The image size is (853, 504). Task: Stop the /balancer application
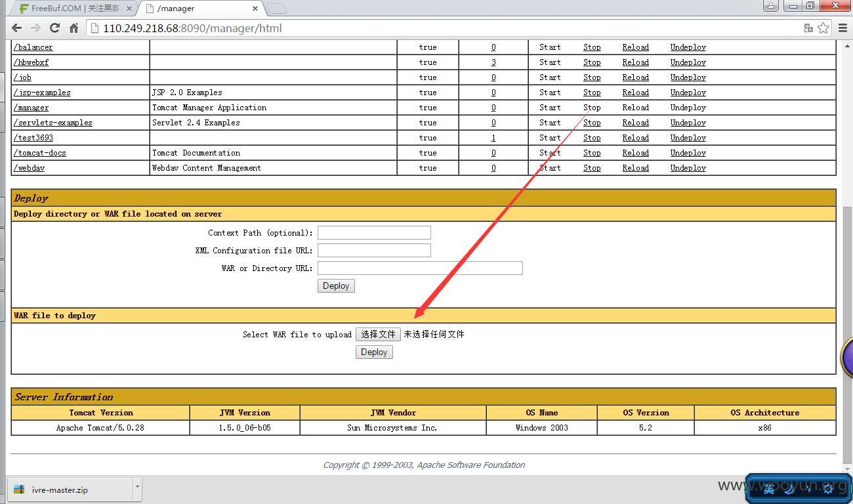coord(592,47)
